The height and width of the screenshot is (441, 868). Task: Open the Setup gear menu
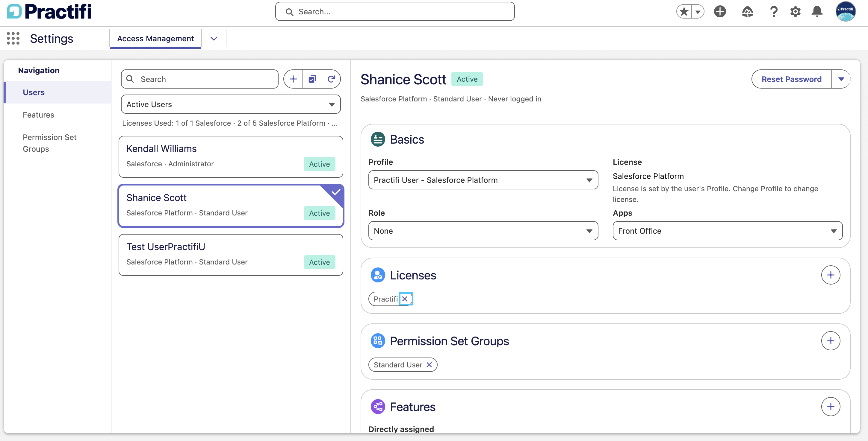796,12
